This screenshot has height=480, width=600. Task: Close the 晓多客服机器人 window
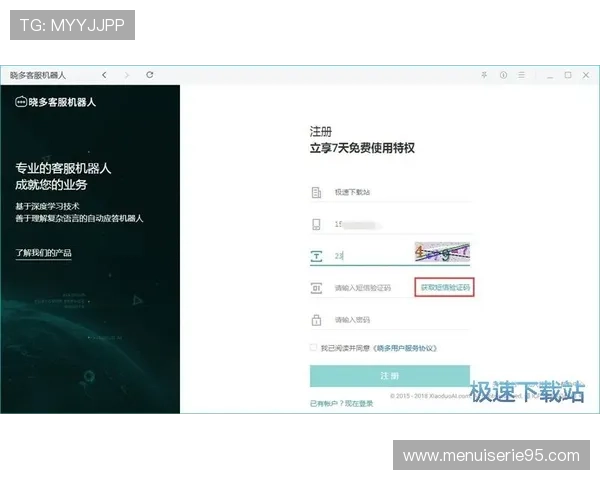coord(586,75)
